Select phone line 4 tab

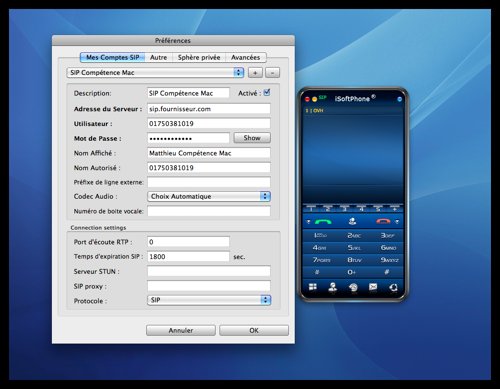361,208
